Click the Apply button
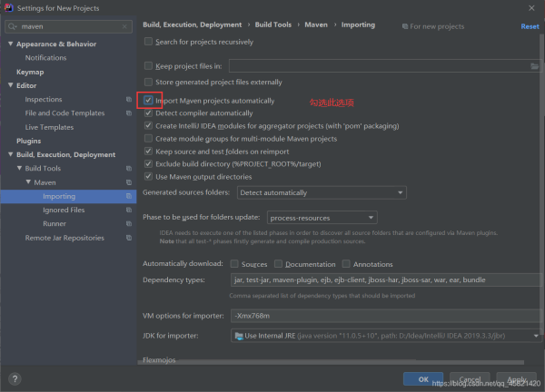Screen dimensions: 545x392 point(517,379)
